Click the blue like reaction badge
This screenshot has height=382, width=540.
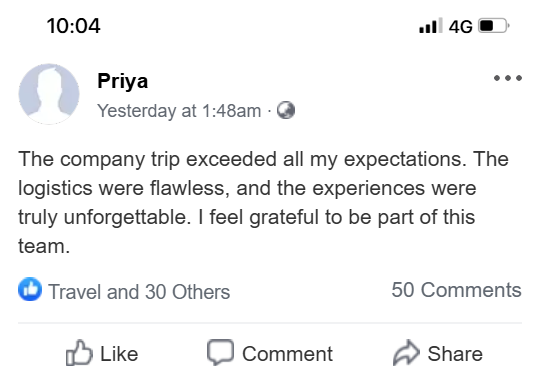pyautogui.click(x=30, y=289)
